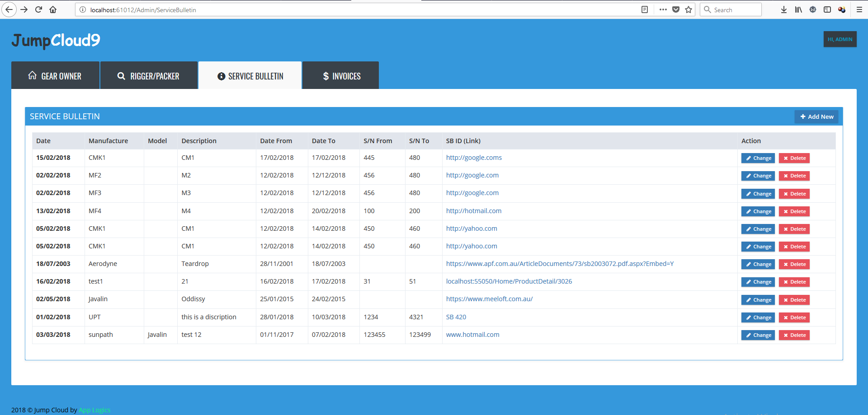Screen dimensions: 868x415
Task: Click the Add New button
Action: (816, 117)
